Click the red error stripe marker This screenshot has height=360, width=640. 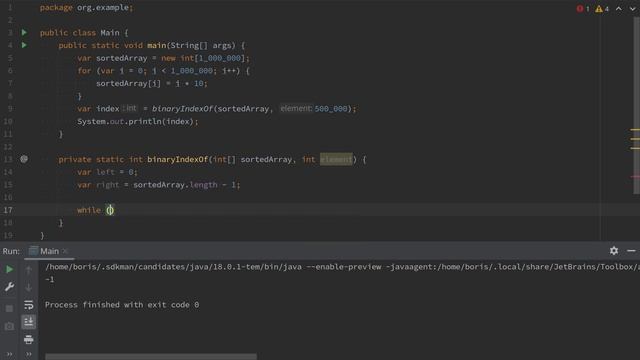tap(635, 177)
